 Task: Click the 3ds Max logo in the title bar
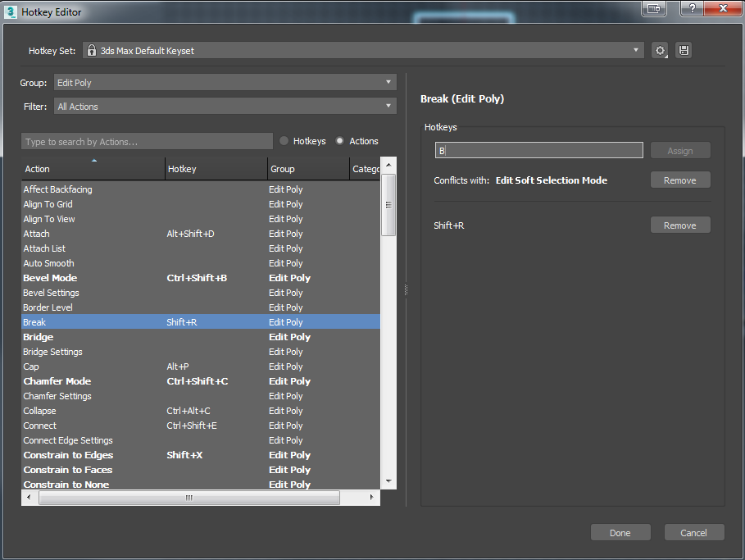click(x=10, y=11)
